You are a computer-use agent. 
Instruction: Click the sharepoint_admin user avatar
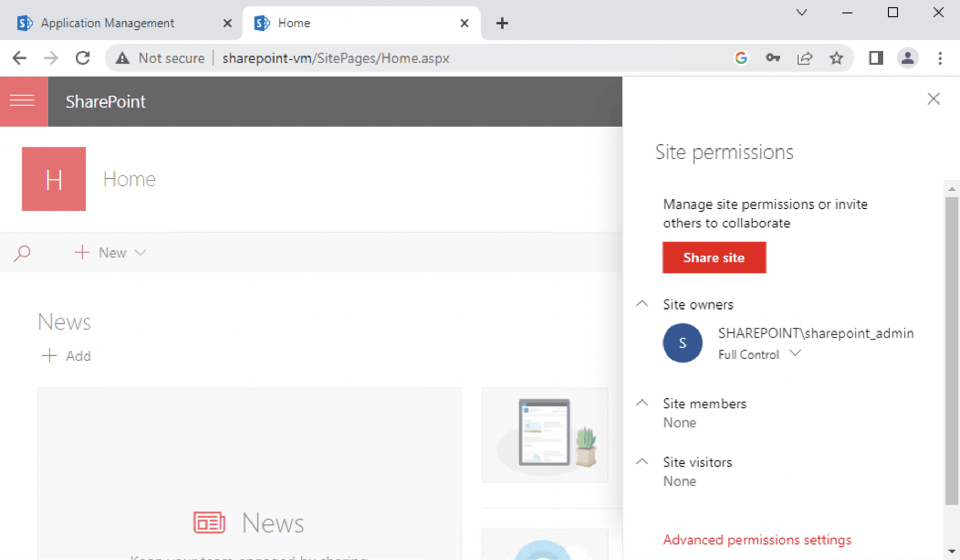[x=682, y=343]
